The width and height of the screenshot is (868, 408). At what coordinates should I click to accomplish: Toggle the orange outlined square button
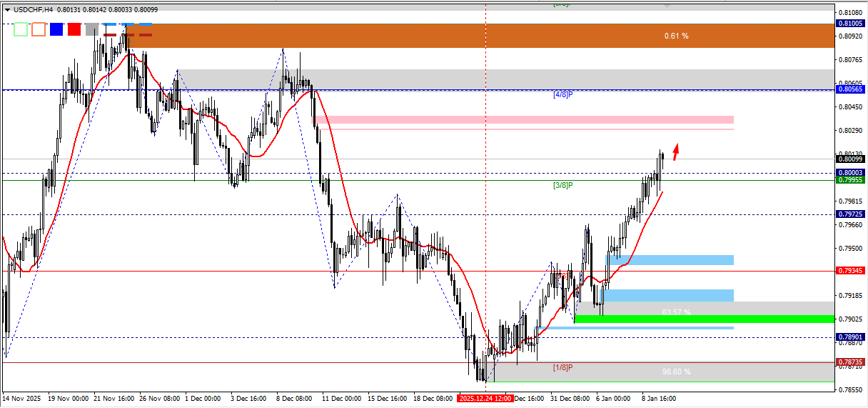coord(39,29)
